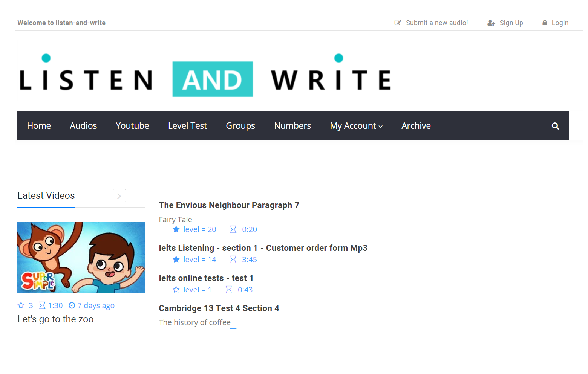Click the Submit a new audio edit icon
Screen dimensions: 588x374
click(398, 23)
